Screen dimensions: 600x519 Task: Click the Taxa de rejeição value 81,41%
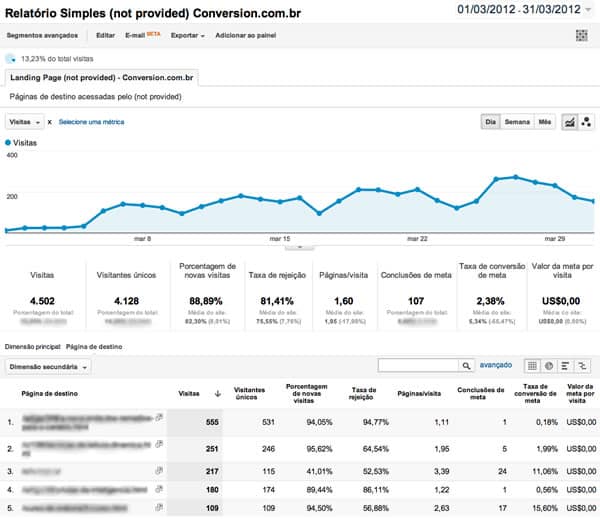[x=277, y=301]
